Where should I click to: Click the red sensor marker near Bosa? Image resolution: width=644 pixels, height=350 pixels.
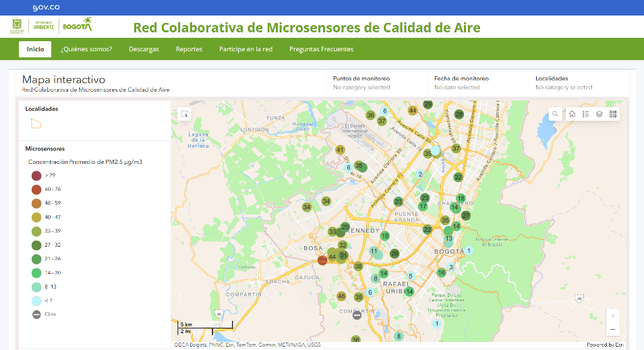tap(322, 260)
